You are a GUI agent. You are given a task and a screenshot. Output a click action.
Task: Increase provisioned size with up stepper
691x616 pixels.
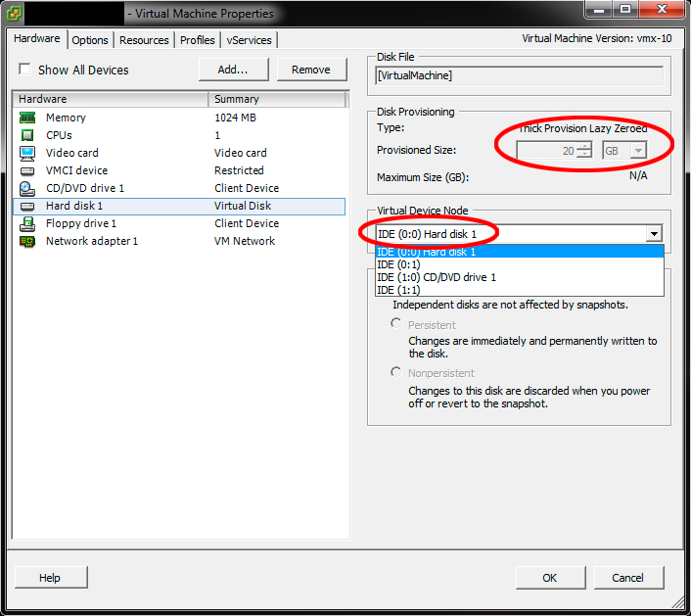coord(584,146)
